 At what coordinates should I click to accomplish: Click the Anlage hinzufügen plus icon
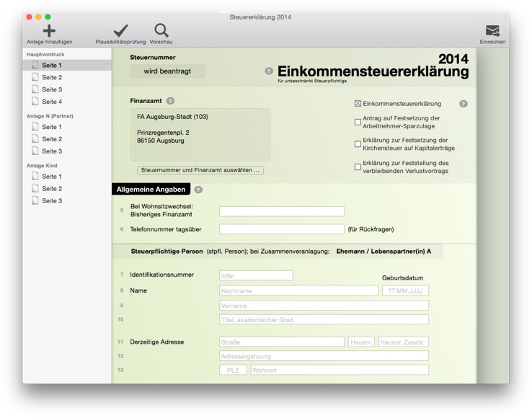click(49, 31)
